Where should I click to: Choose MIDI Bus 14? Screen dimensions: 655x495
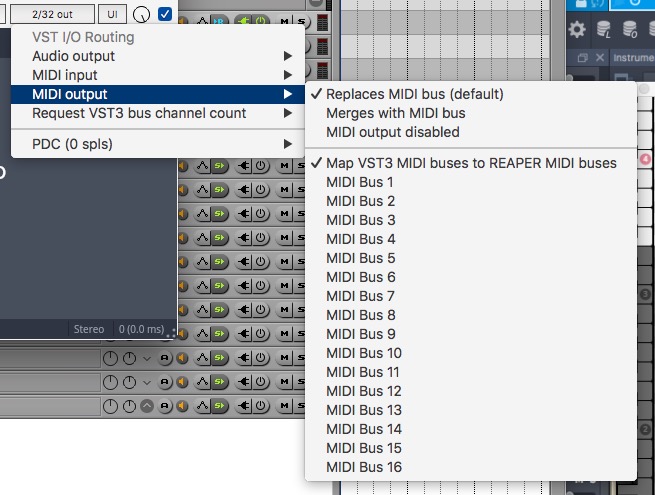[471, 429]
